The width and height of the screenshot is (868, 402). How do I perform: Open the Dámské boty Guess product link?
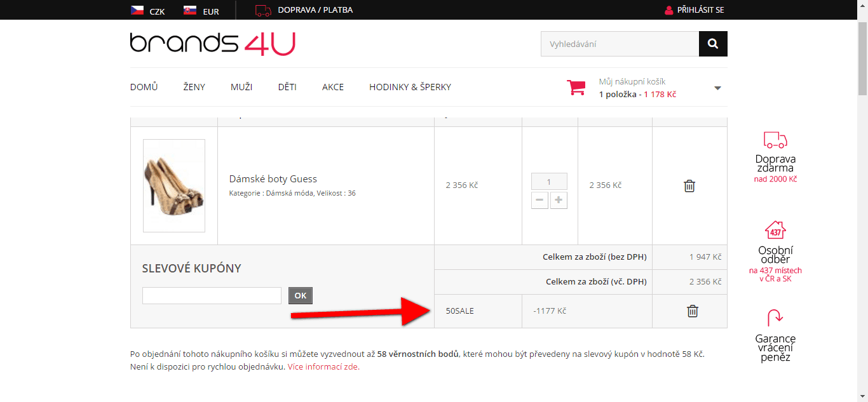click(x=273, y=179)
